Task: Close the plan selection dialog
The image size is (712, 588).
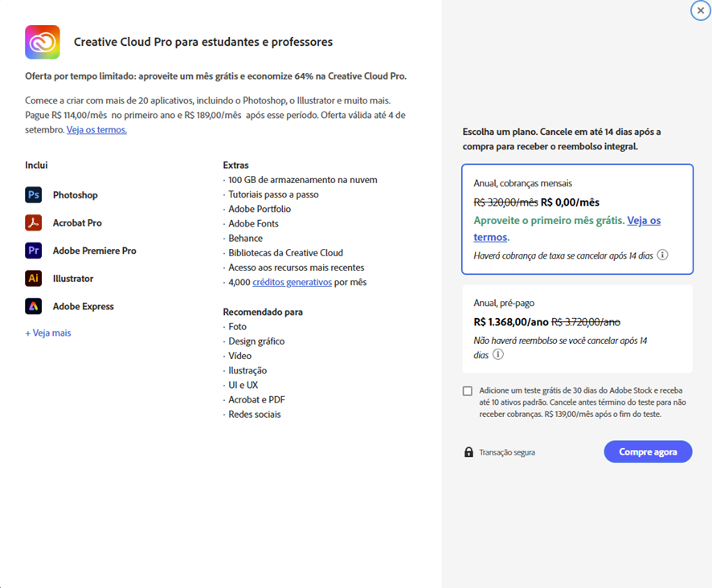Action: [x=701, y=10]
